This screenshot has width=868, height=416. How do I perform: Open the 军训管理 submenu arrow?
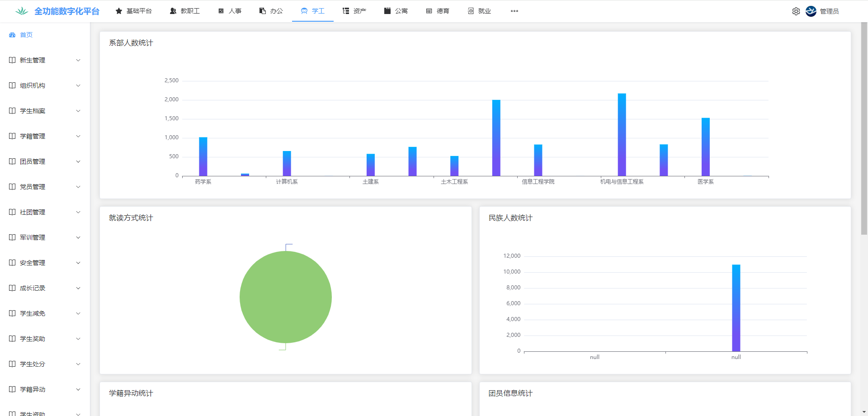(78, 237)
